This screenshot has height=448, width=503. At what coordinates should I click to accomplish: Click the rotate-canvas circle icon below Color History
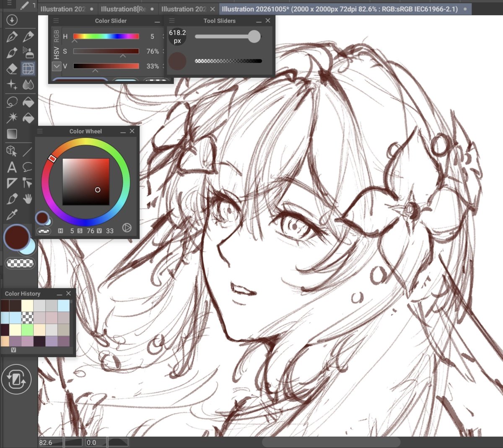pos(16,380)
